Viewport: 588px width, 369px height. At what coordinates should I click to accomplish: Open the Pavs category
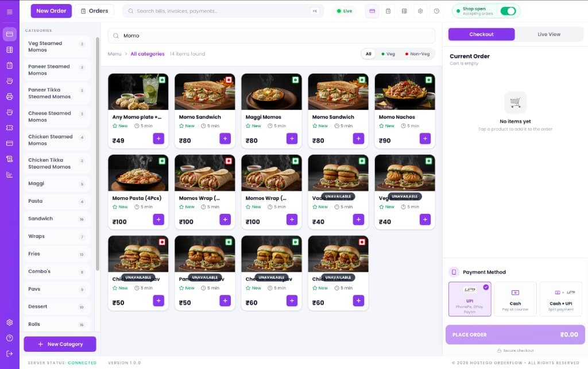click(x=57, y=289)
